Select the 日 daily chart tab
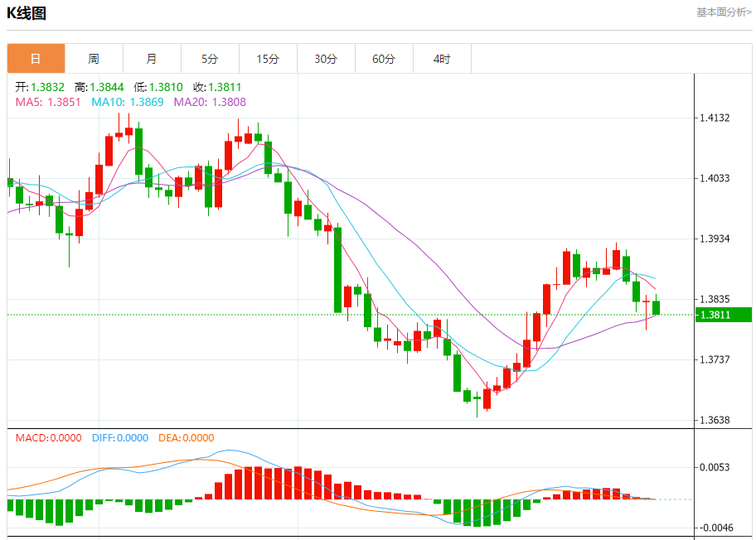Viewport: 756px width, 540px height. 36,59
